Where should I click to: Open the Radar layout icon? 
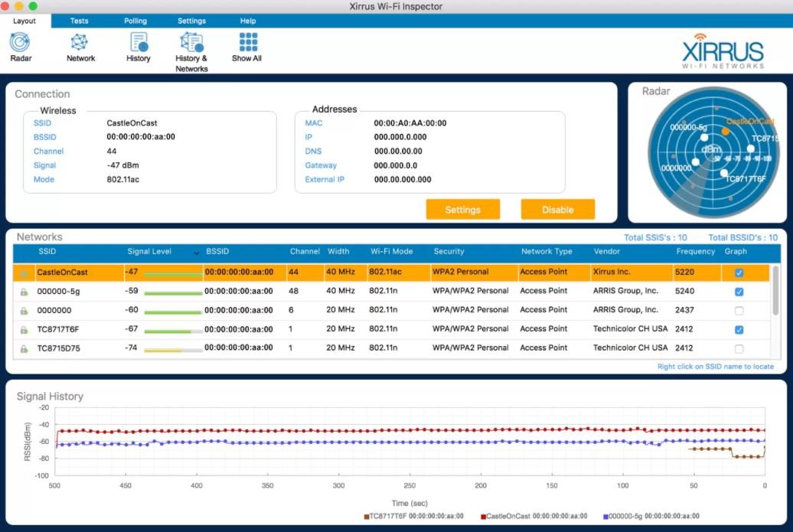pyautogui.click(x=20, y=42)
